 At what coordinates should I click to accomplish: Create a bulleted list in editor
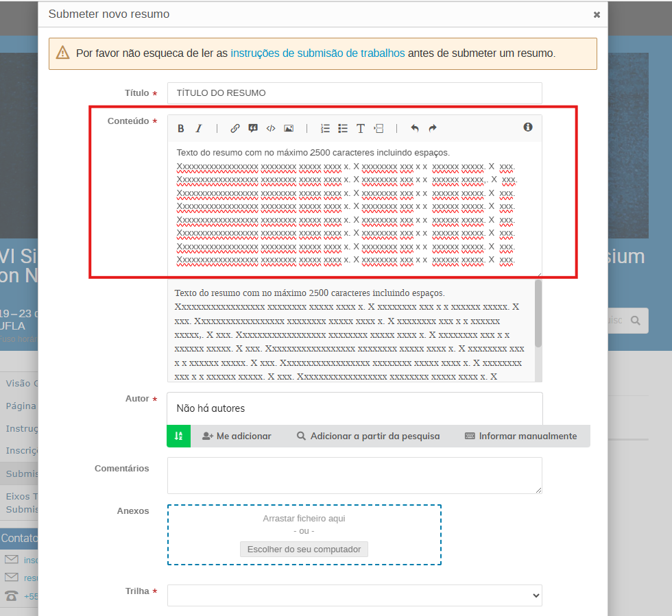point(343,128)
